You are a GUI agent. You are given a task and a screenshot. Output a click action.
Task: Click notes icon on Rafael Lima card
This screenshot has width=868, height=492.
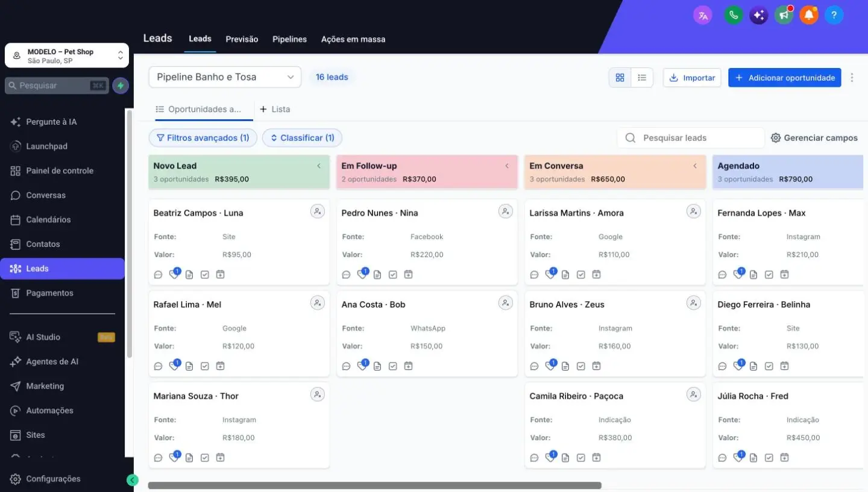[189, 366]
